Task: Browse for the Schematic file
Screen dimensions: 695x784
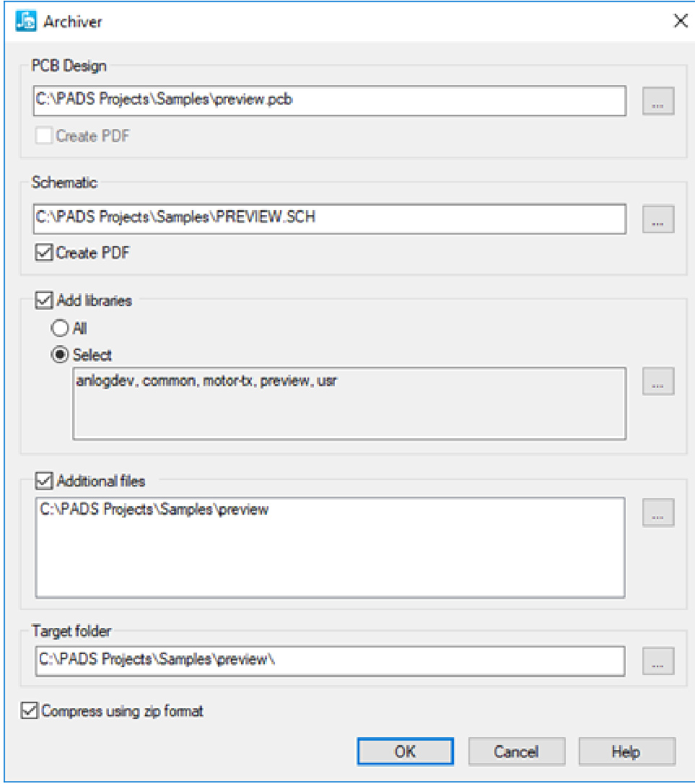Action: [x=657, y=219]
